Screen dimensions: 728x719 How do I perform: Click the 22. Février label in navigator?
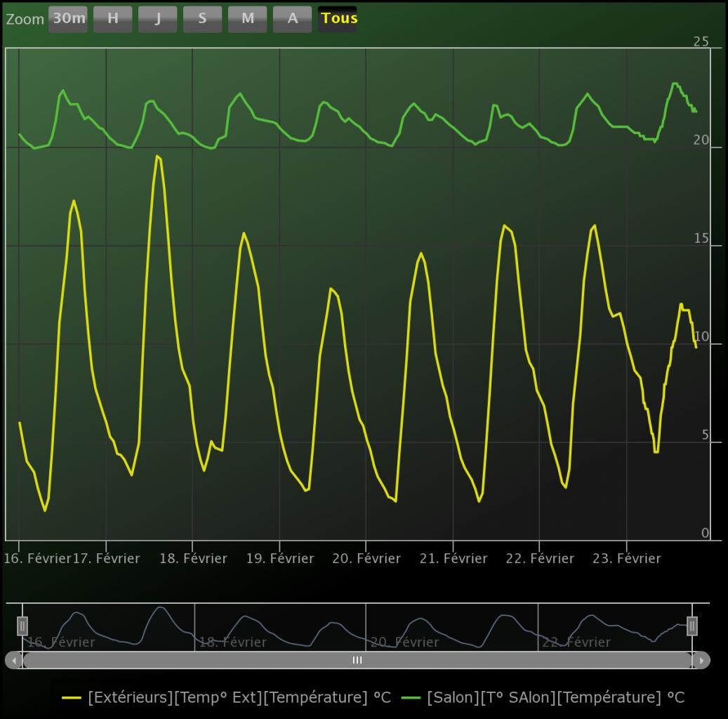(x=576, y=642)
